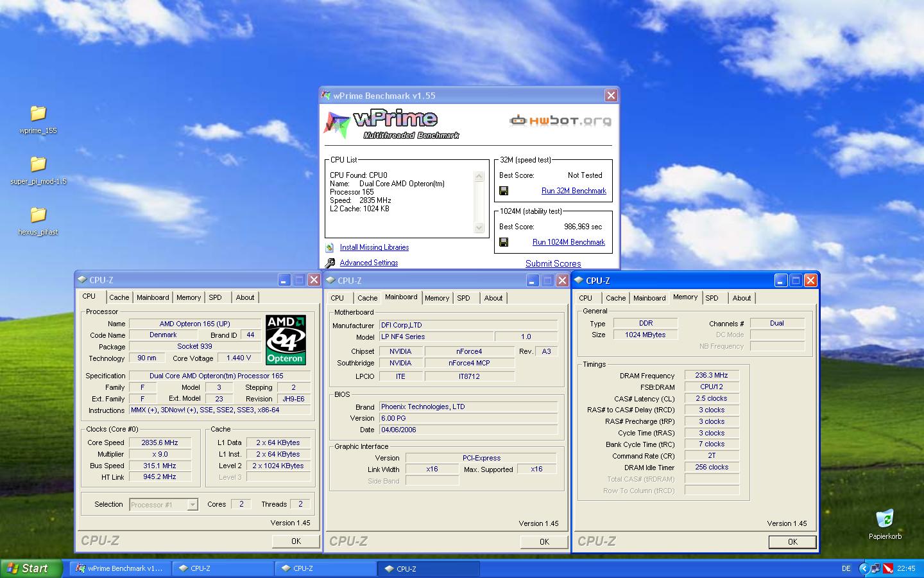Switch to SPD tab in right CPU-Z window
The image size is (924, 578).
click(712, 298)
